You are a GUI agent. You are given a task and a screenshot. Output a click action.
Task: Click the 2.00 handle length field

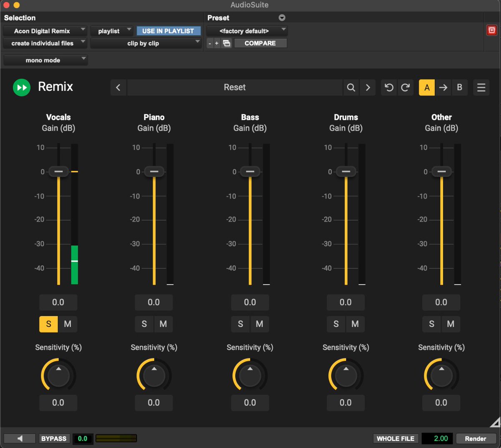pos(437,438)
